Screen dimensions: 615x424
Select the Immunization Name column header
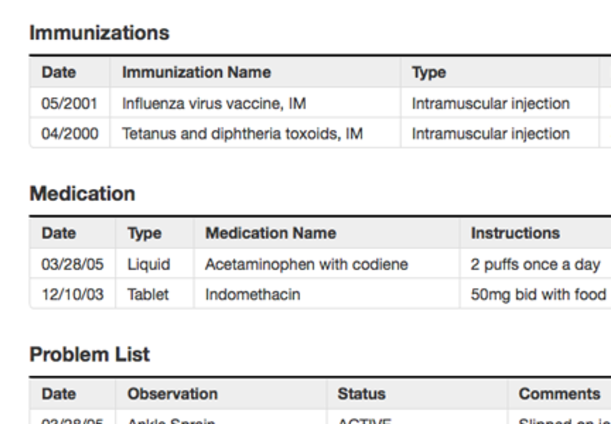click(197, 72)
